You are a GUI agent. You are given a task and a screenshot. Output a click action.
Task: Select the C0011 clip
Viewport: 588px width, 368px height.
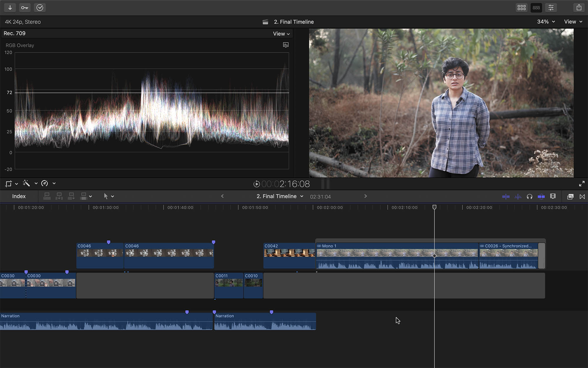[229, 286]
